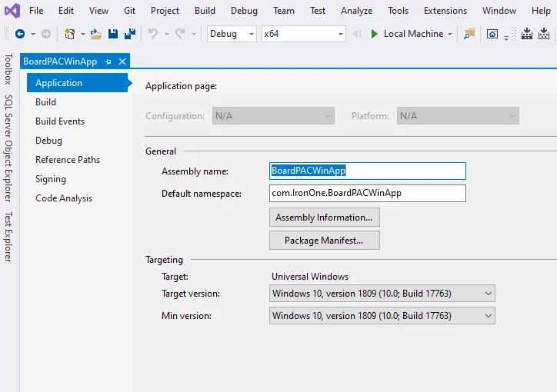
Task: Switch to the Debug properties page
Action: pyautogui.click(x=48, y=141)
